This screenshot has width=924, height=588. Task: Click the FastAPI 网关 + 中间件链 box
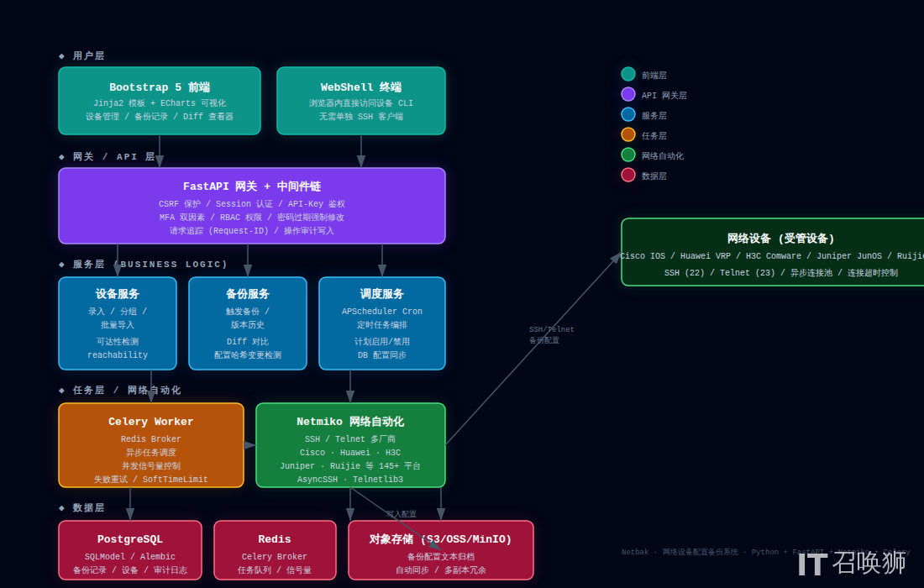(x=252, y=206)
